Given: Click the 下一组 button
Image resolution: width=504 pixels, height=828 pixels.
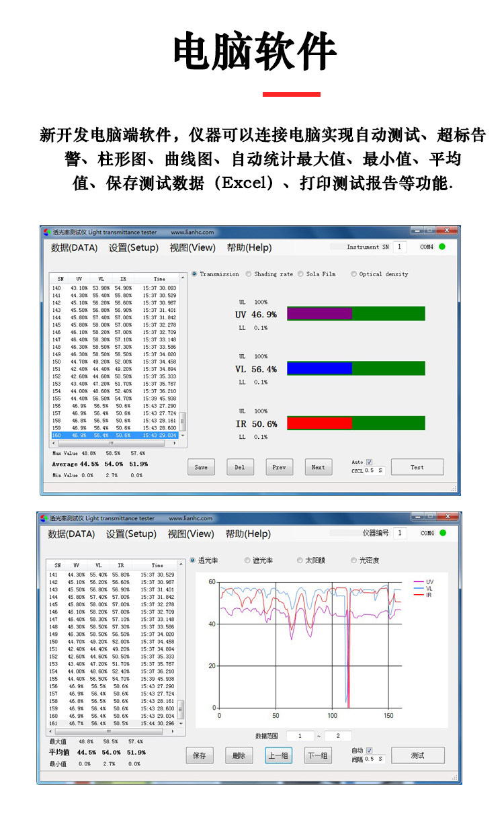Looking at the screenshot, I should click(318, 755).
